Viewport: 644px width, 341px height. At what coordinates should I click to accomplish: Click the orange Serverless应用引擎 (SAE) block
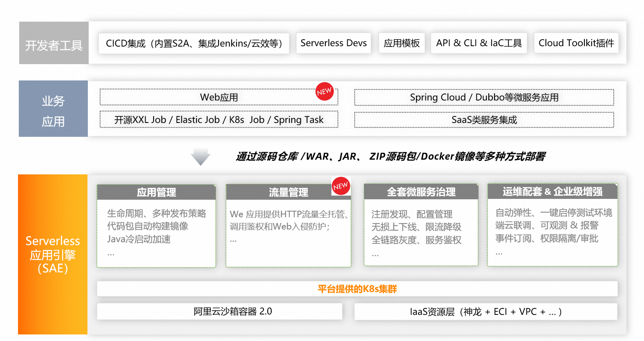click(x=53, y=254)
